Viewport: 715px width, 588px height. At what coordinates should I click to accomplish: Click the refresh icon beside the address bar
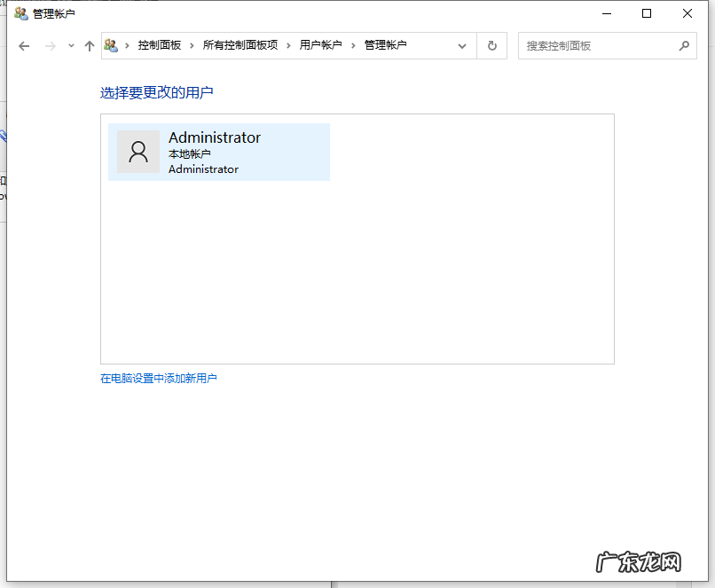point(491,45)
